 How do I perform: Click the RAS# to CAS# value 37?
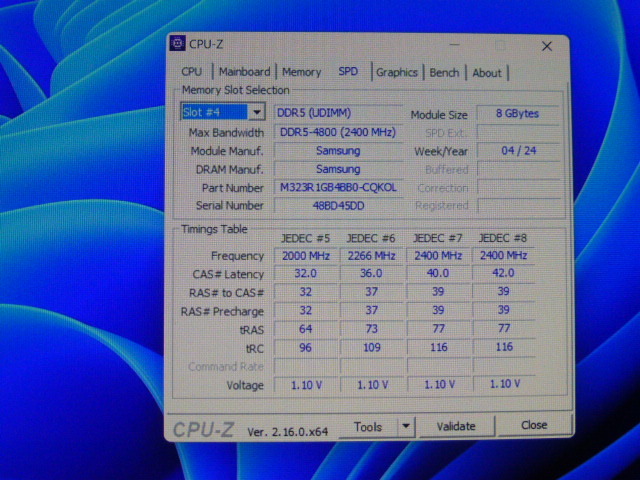tap(371, 292)
